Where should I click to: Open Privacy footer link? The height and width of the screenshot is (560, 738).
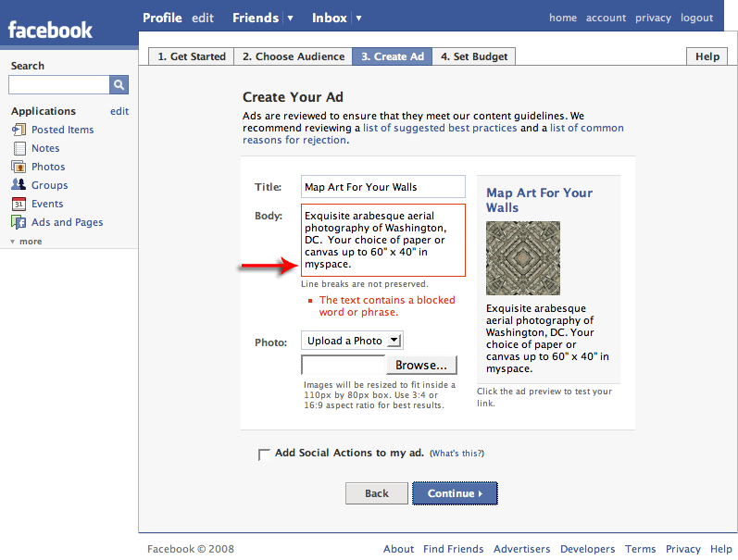(683, 549)
